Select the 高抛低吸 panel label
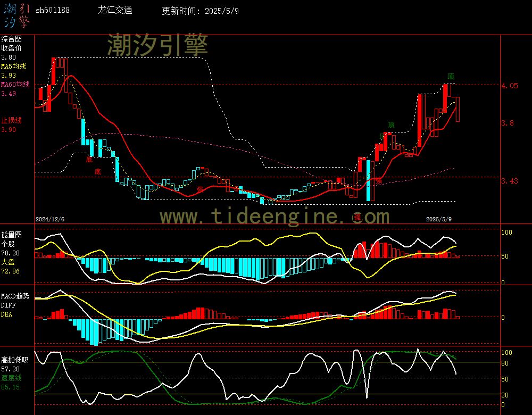The image size is (532, 415). (14, 360)
